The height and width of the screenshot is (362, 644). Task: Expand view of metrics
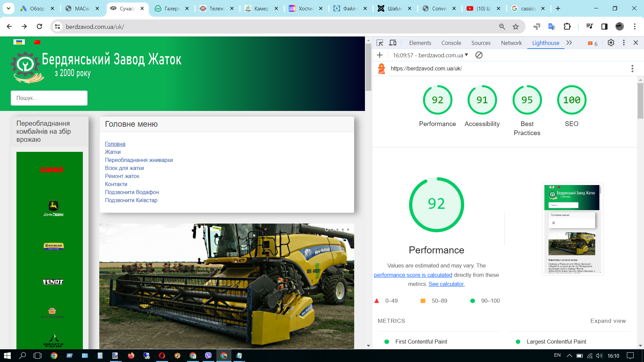[x=608, y=321]
